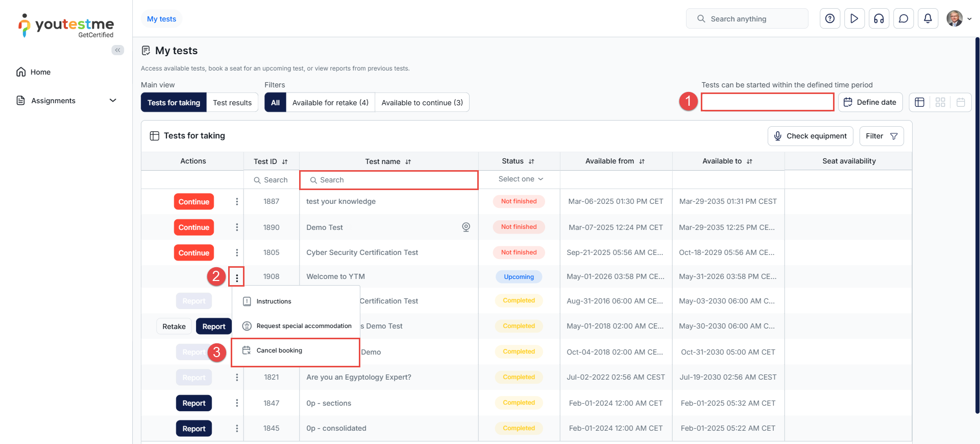Select the All filter toggle
The height and width of the screenshot is (444, 980).
tap(275, 103)
